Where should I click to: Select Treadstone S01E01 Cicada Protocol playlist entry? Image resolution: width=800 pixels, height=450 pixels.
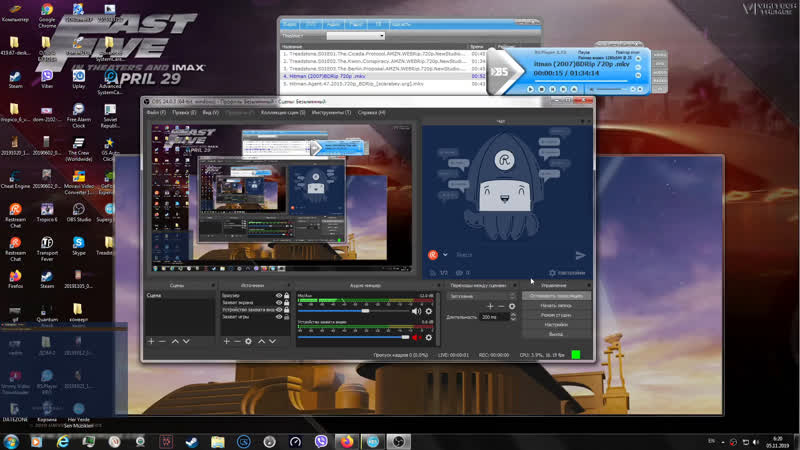point(383,54)
